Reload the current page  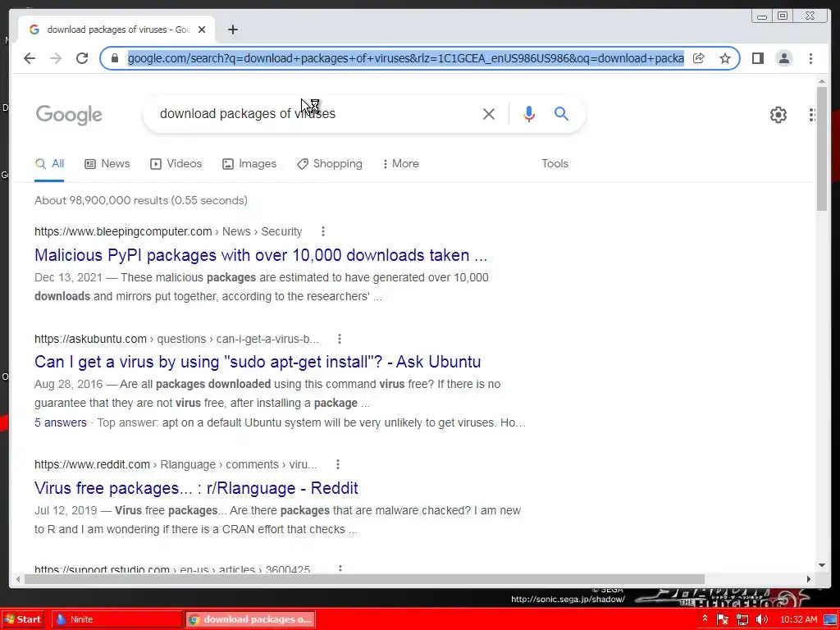pyautogui.click(x=82, y=58)
